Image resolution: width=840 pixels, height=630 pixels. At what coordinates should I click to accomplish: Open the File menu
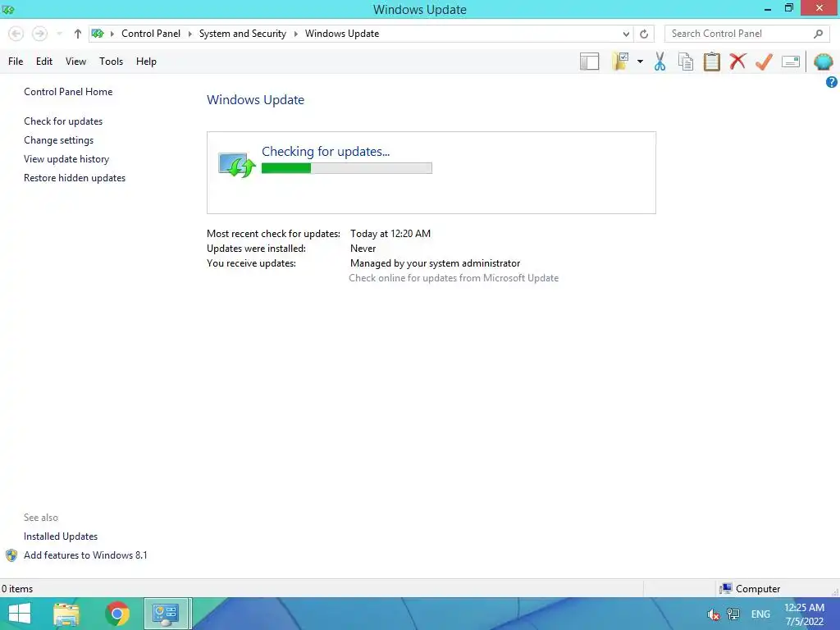pyautogui.click(x=16, y=61)
